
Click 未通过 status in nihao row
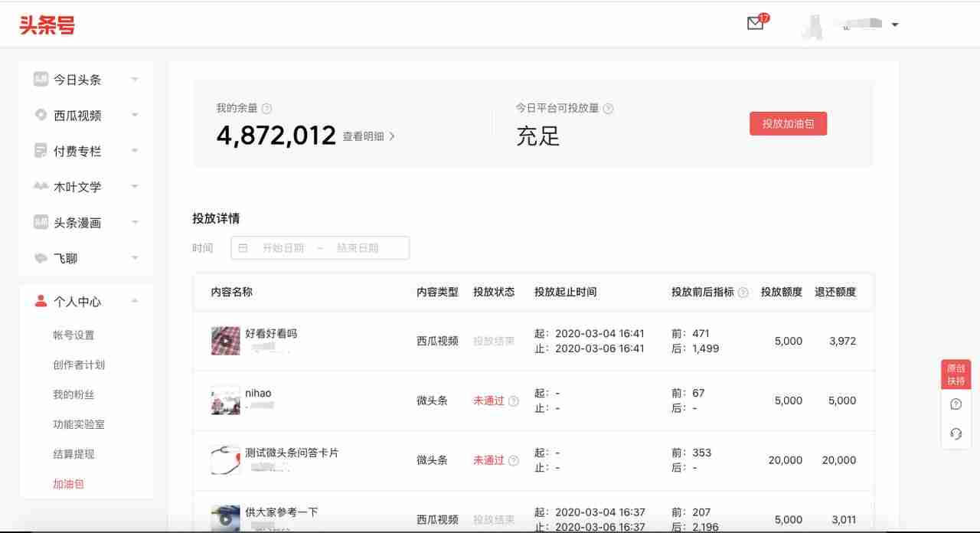[488, 401]
